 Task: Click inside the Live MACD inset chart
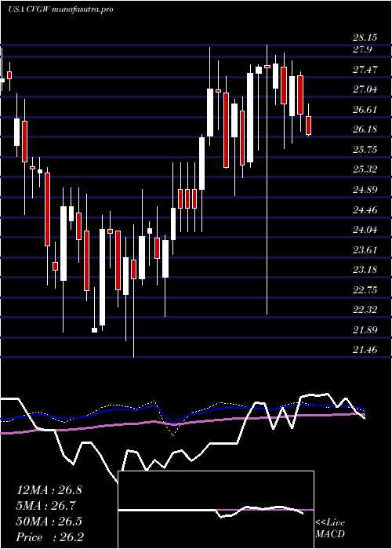point(216,510)
